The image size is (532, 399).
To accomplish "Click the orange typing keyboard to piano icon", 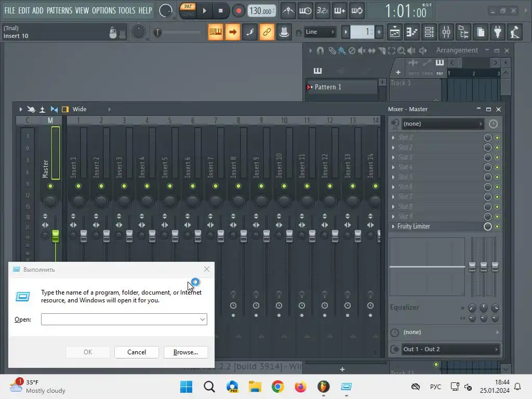I will point(216,32).
